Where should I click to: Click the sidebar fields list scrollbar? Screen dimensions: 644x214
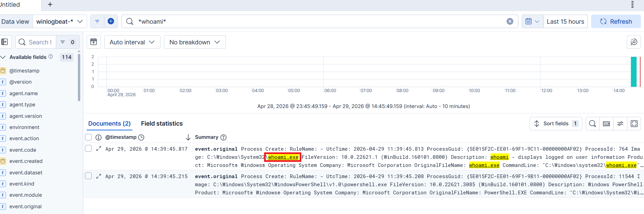79,77
